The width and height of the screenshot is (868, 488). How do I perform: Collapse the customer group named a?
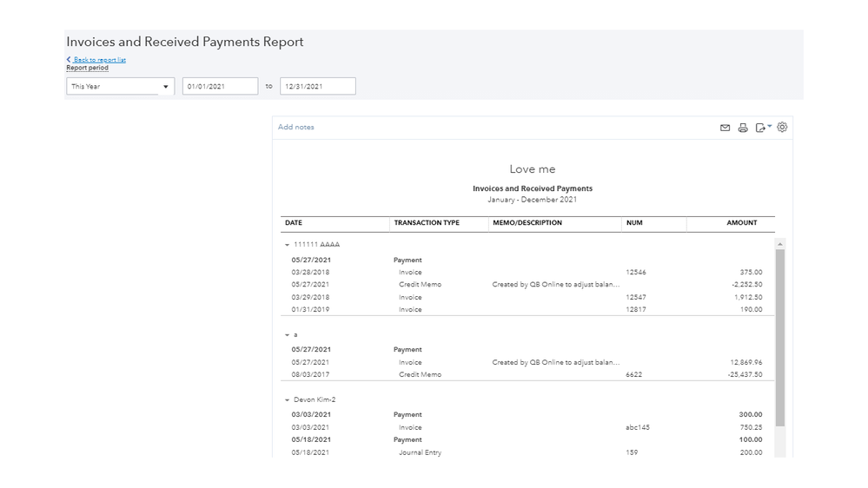[x=288, y=335]
